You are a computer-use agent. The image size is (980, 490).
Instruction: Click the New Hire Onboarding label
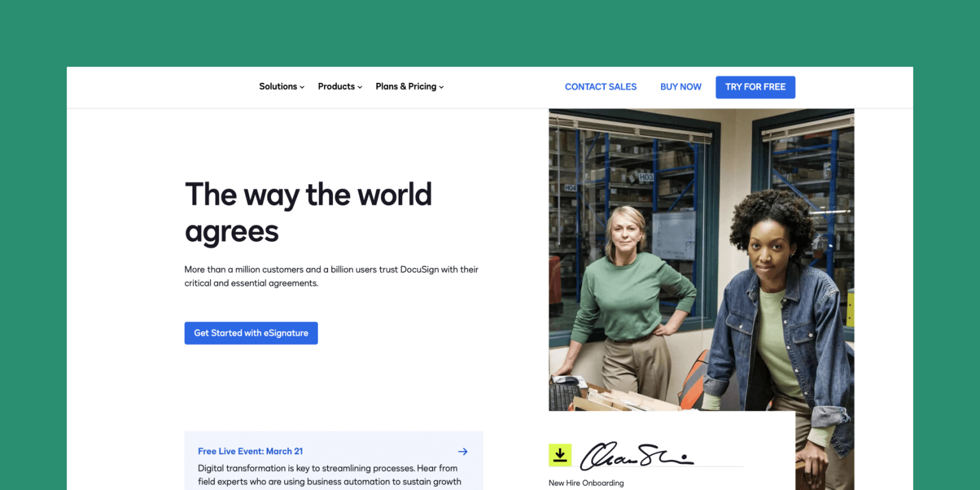coord(586,483)
